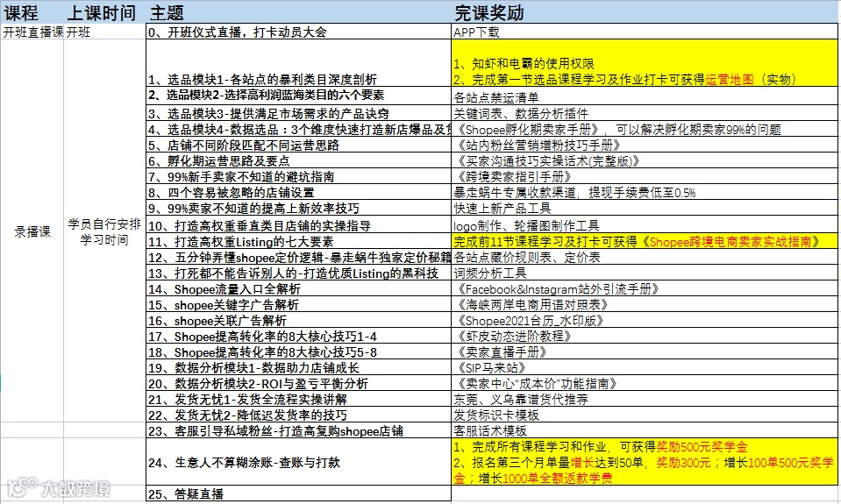
Task: Select 18、Shopee提高转化率的8大核心技巧5-8 cell
Action: tap(298, 352)
